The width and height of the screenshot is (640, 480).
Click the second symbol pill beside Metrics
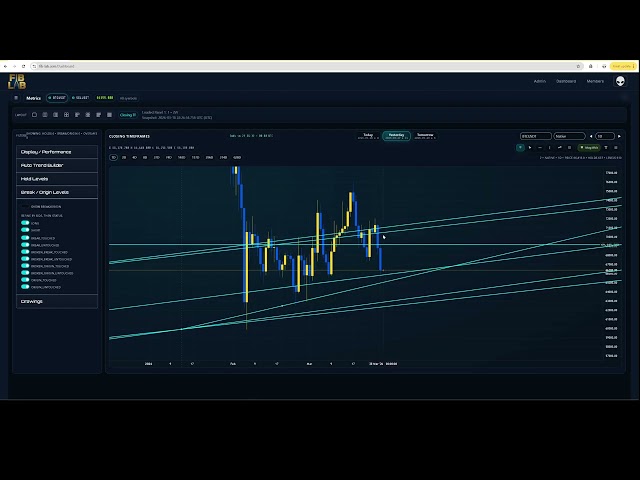80,98
